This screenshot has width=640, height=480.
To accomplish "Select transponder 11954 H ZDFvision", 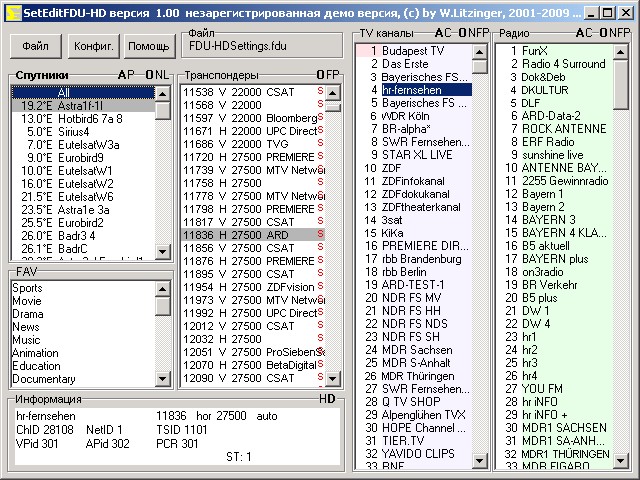I will 253,287.
